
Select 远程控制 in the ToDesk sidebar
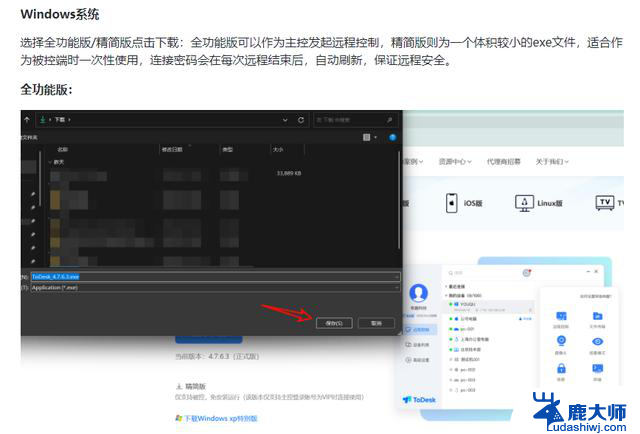419,329
